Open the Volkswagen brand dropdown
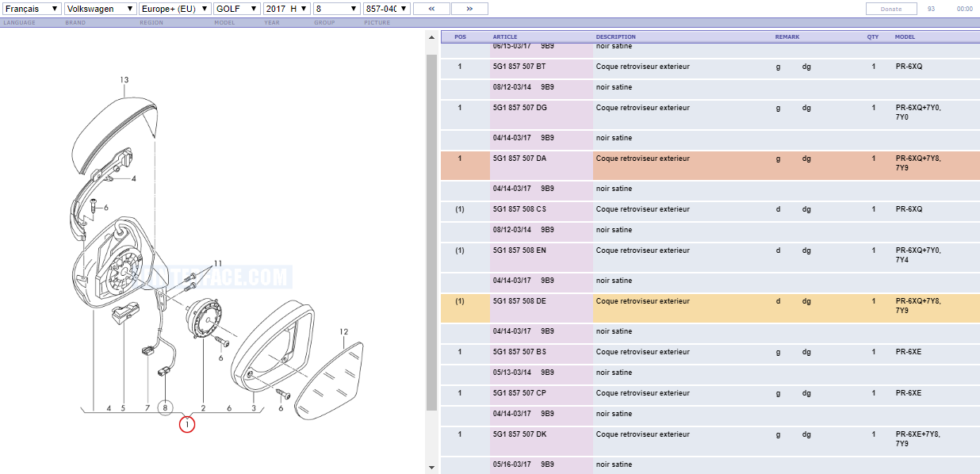The image size is (980, 474). 100,9
